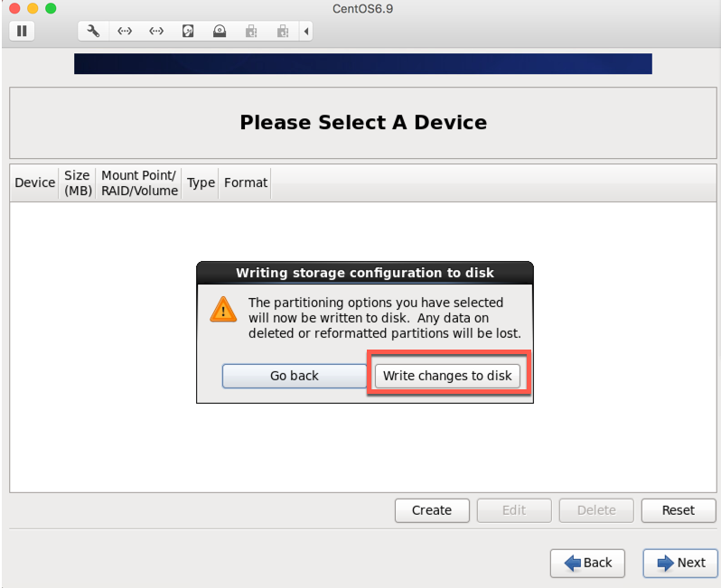Viewport: 721px width, 588px height.
Task: Click the CD/DVD drive icon
Action: pos(220,31)
